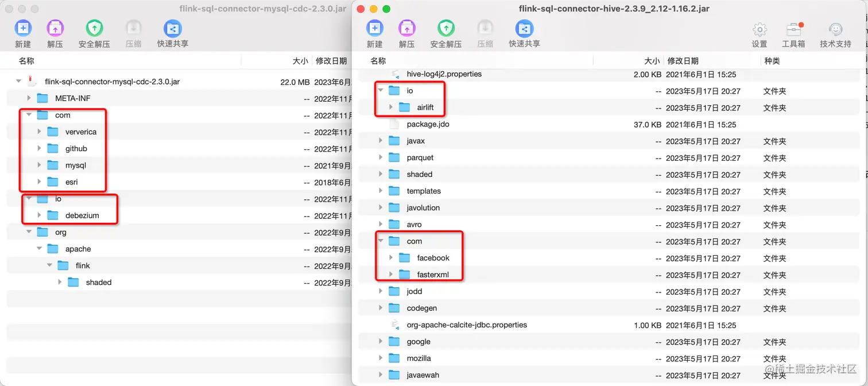Image resolution: width=868 pixels, height=386 pixels.
Task: Collapse the io folder in right window
Action: pos(379,90)
